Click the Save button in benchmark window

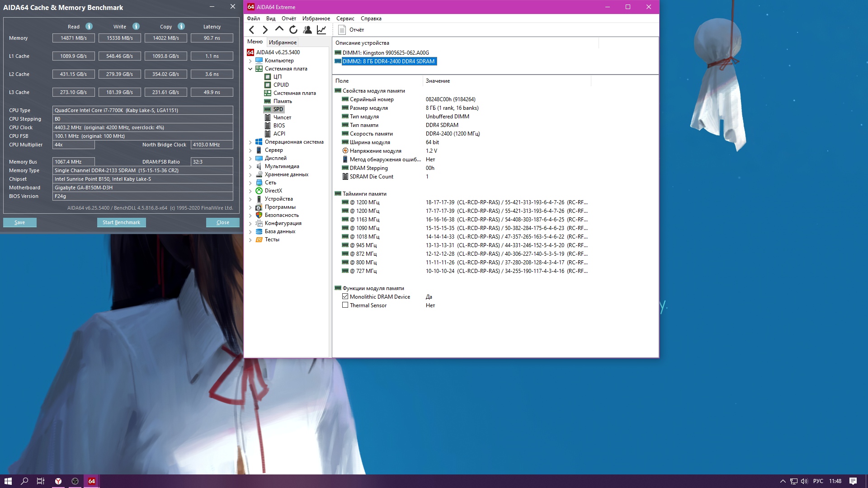(20, 222)
